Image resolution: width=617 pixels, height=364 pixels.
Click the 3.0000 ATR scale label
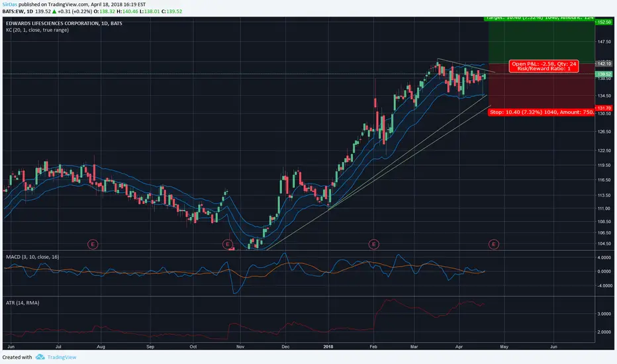point(604,314)
